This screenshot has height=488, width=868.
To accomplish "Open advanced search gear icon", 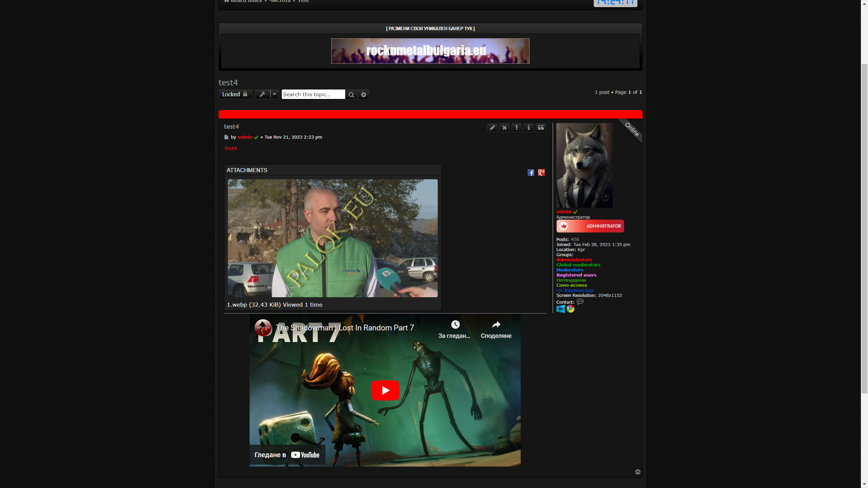I will [x=363, y=95].
